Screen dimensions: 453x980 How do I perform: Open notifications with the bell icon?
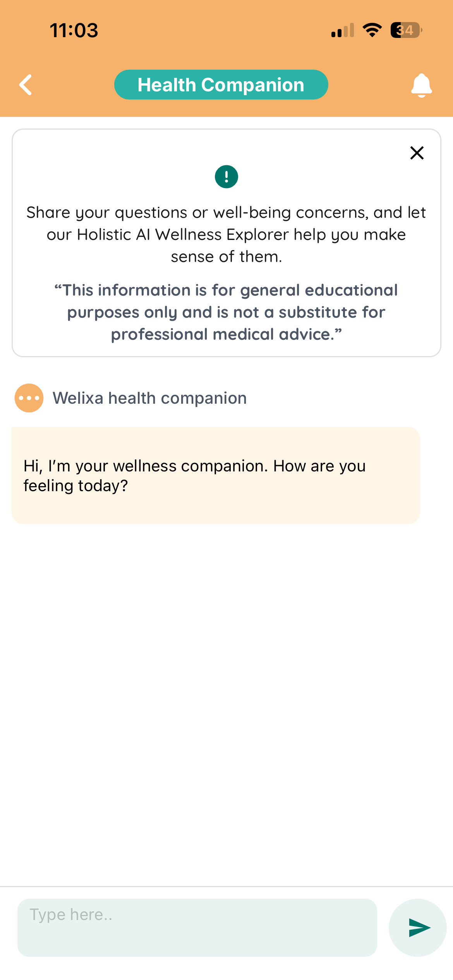(421, 85)
